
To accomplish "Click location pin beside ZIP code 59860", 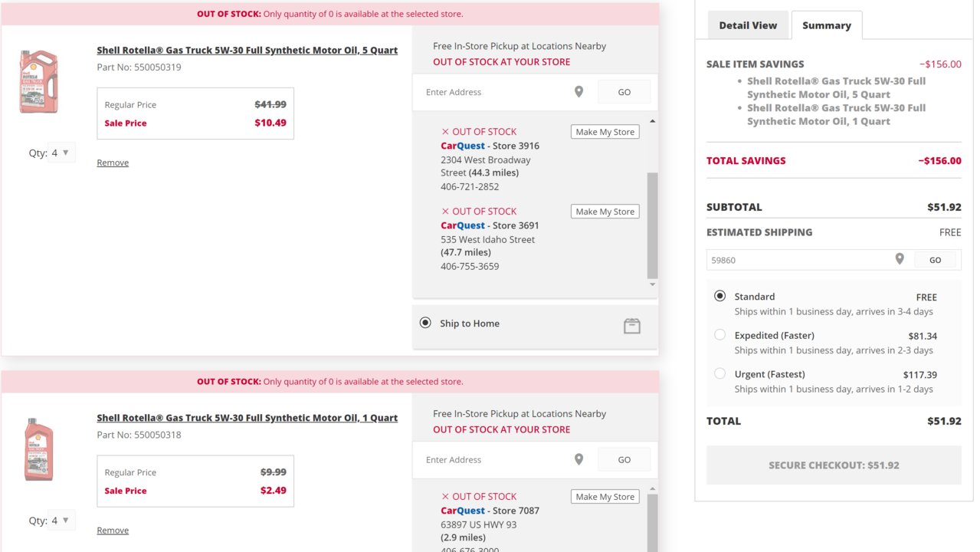I will 900,259.
